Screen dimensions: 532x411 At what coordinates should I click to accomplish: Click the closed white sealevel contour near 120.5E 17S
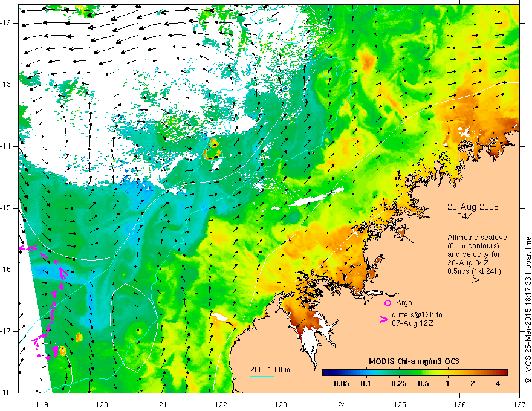click(x=134, y=328)
